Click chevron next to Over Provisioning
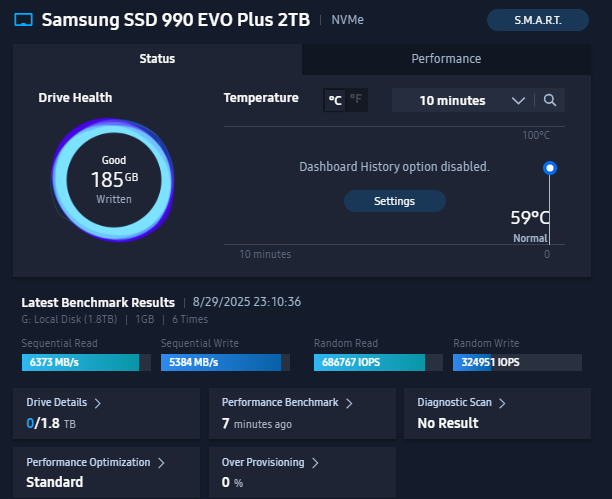 315,463
